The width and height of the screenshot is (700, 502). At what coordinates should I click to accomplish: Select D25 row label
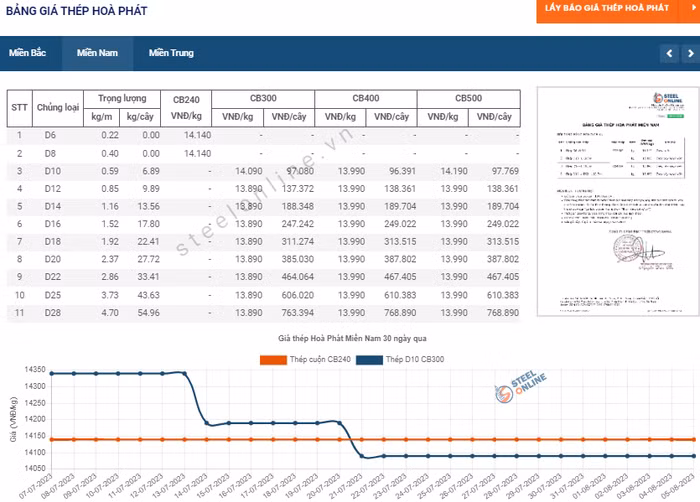[53, 295]
